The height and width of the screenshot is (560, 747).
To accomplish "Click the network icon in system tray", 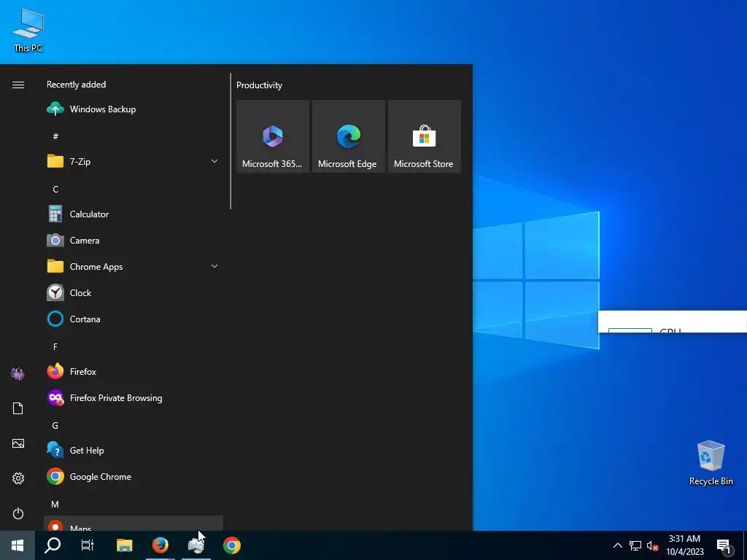I will tap(635, 545).
